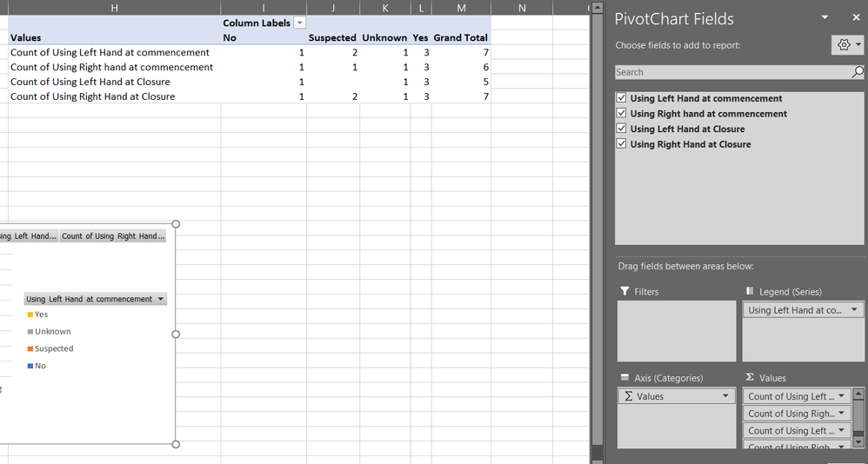The width and height of the screenshot is (868, 464).
Task: Uncheck Using Right hand at commencement field
Action: (x=622, y=113)
